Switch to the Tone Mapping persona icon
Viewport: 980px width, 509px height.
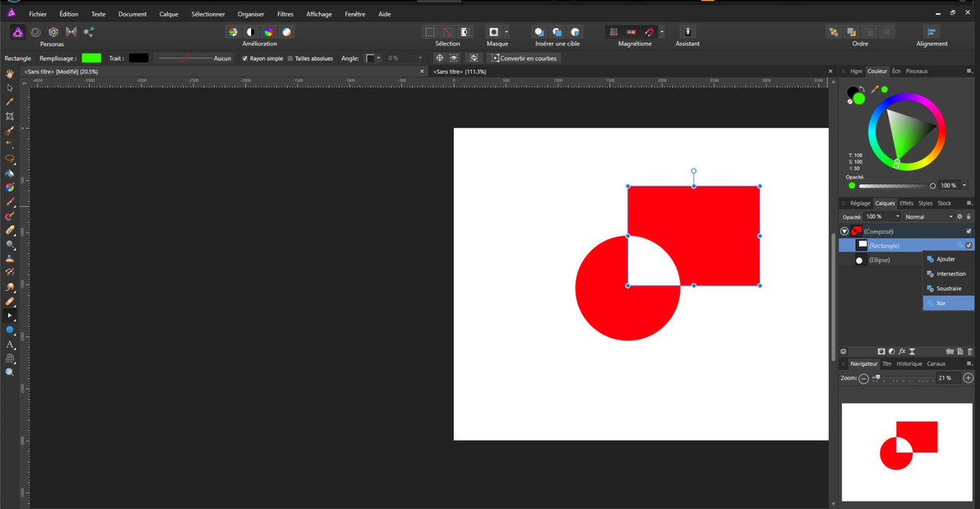point(71,32)
